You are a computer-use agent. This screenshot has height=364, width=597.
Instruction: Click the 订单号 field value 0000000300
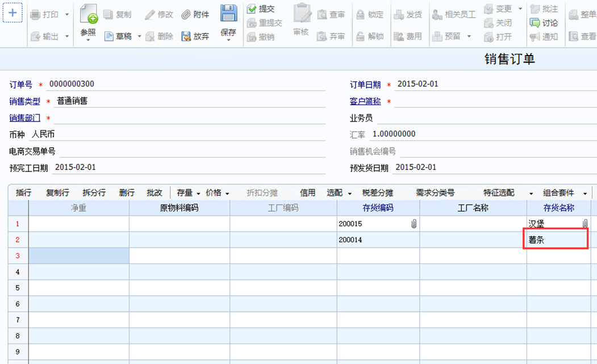tap(72, 84)
